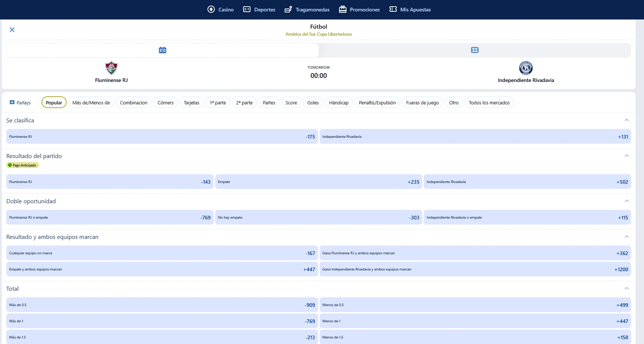Open the América del Sur. Copa Libertadores link
Image resolution: width=644 pixels, height=344 pixels.
tap(319, 34)
